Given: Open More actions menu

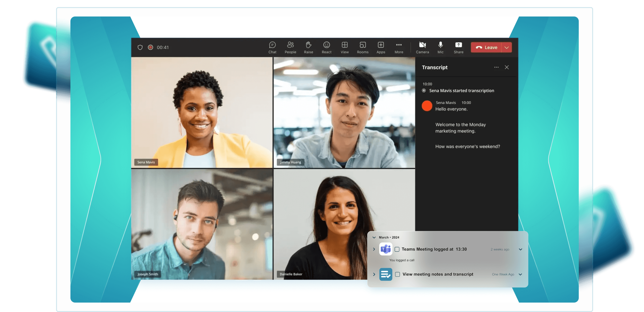Looking at the screenshot, I should point(399,47).
